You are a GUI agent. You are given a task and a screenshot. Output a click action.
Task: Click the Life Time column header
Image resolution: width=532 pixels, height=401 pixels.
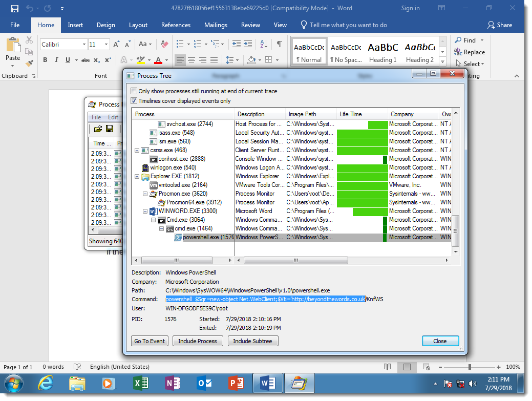(361, 114)
